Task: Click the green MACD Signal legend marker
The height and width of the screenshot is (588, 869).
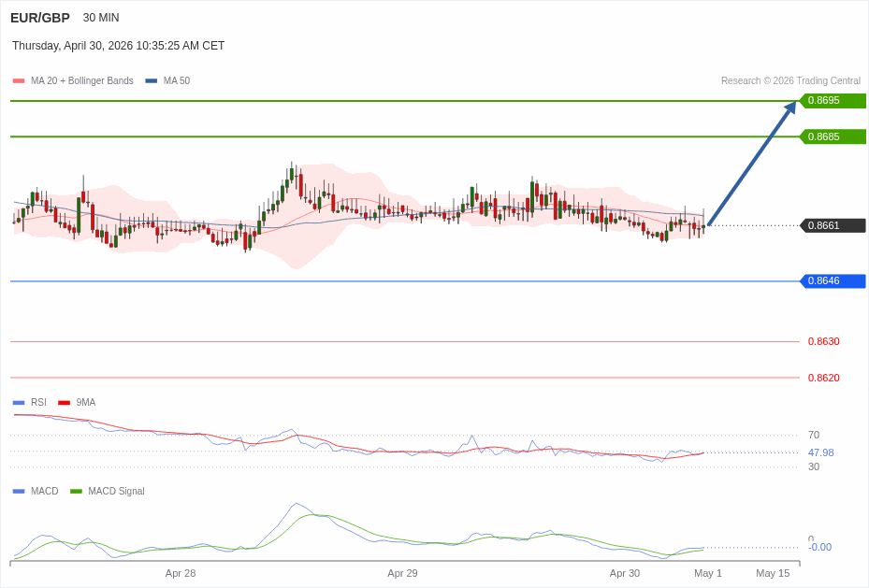Action: [x=76, y=492]
